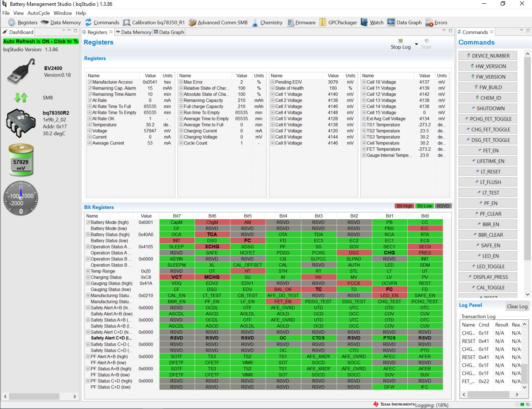Send the FW_VERSION command
This screenshot has height=409, width=532.
click(x=488, y=77)
